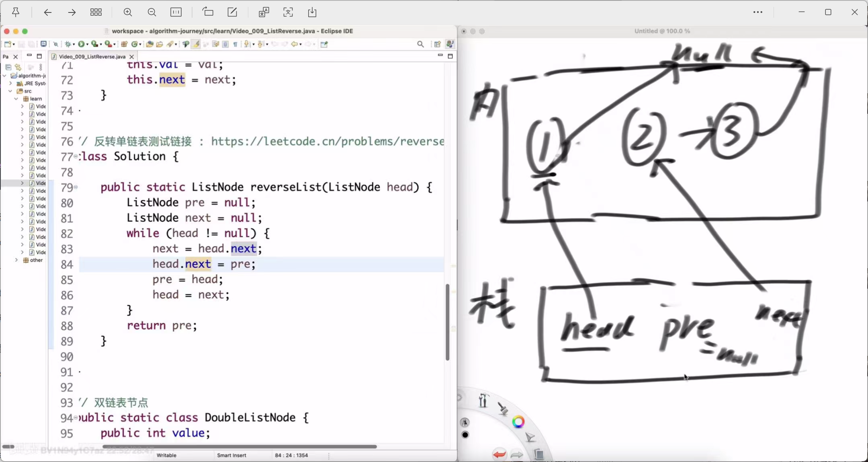This screenshot has height=462, width=868.
Task: Click the Pin Editor icon in Eclipse
Action: pos(324,44)
